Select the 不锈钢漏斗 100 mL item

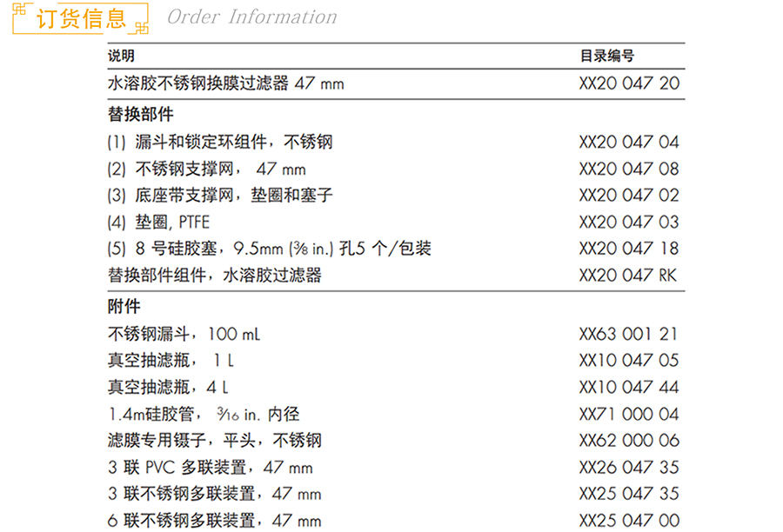coord(184,334)
